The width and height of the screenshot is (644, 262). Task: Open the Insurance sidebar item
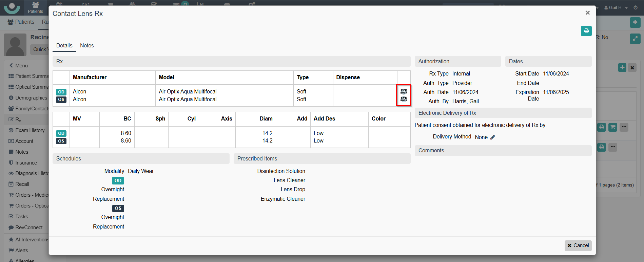[26, 163]
